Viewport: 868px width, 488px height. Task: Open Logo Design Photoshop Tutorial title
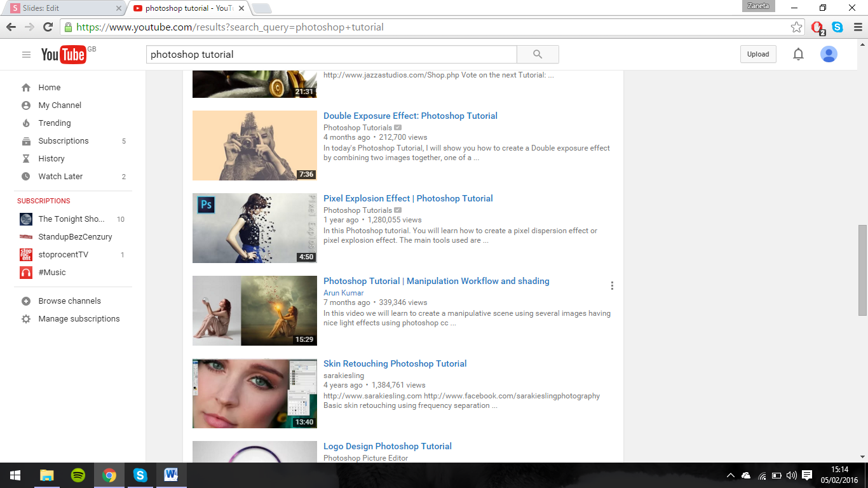tap(388, 446)
